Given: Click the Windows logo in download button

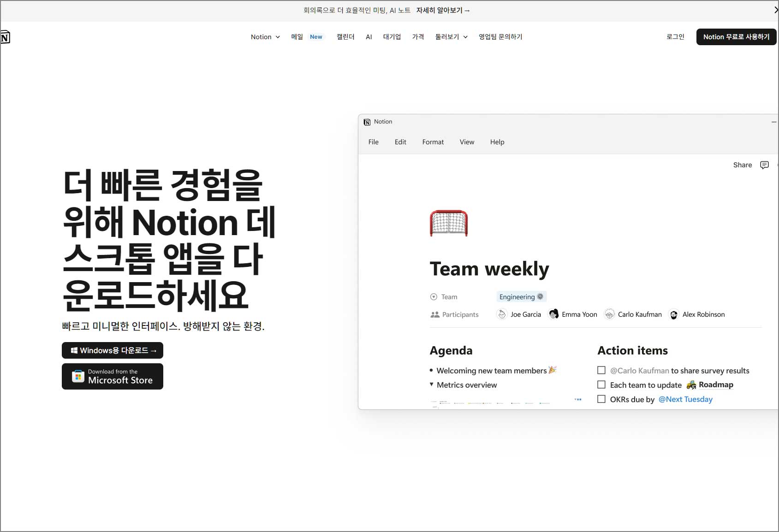Looking at the screenshot, I should pos(74,350).
